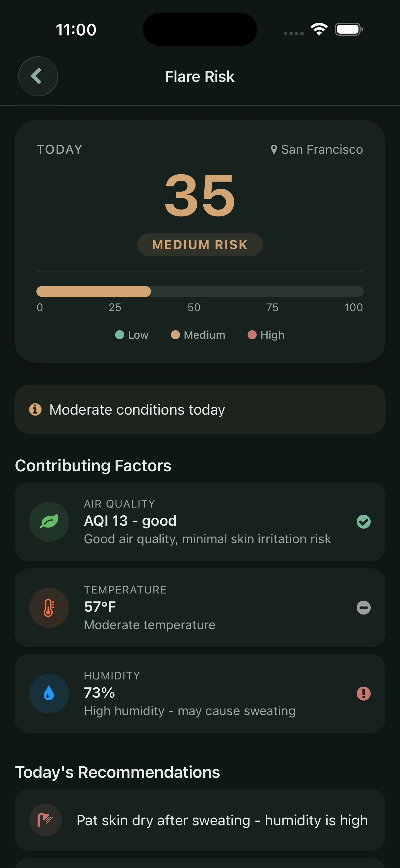Tap the MEDIUM RISK badge
This screenshot has height=868, width=400.
click(x=200, y=245)
